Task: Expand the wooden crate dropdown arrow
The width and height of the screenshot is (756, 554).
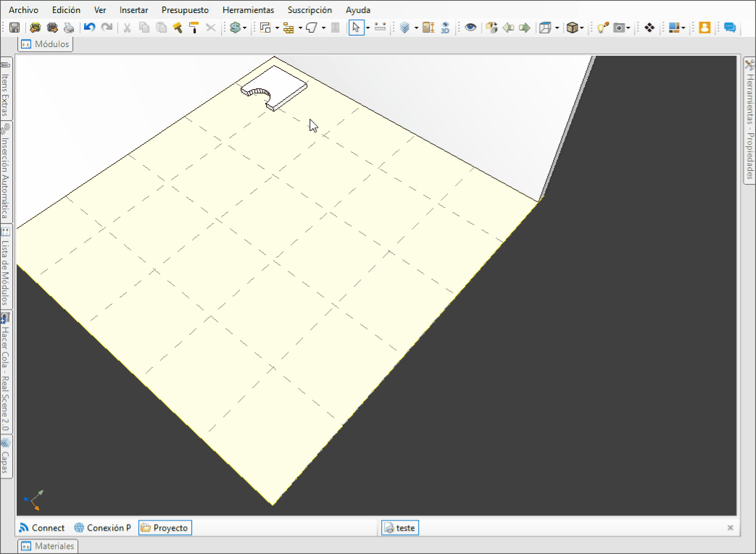Action: (x=582, y=28)
